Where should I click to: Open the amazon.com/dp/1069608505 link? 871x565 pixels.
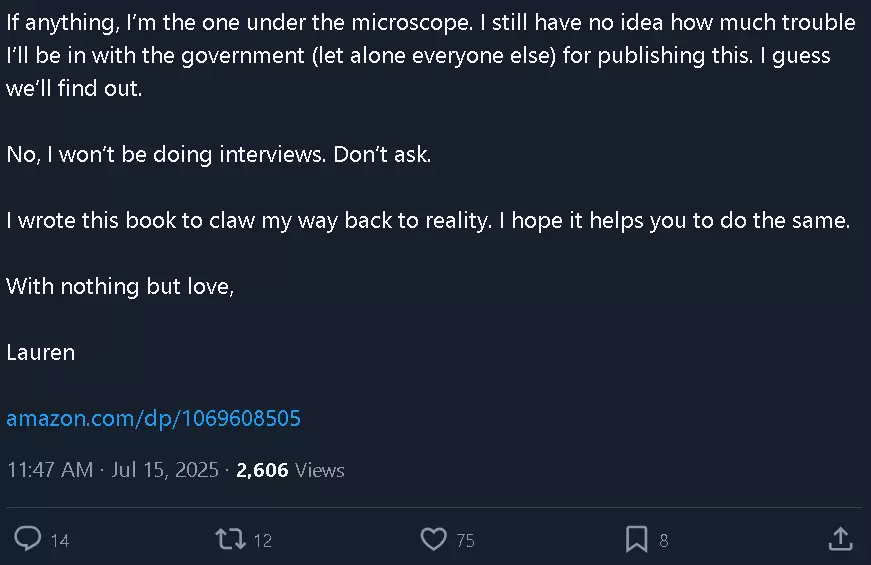pyautogui.click(x=153, y=418)
